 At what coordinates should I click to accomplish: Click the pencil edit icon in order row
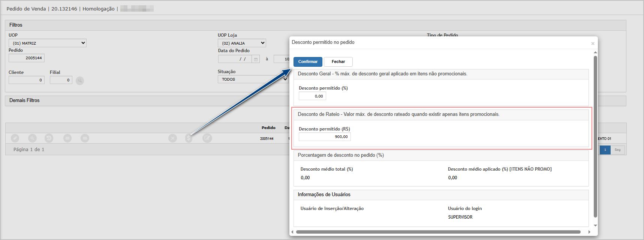pyautogui.click(x=15, y=138)
